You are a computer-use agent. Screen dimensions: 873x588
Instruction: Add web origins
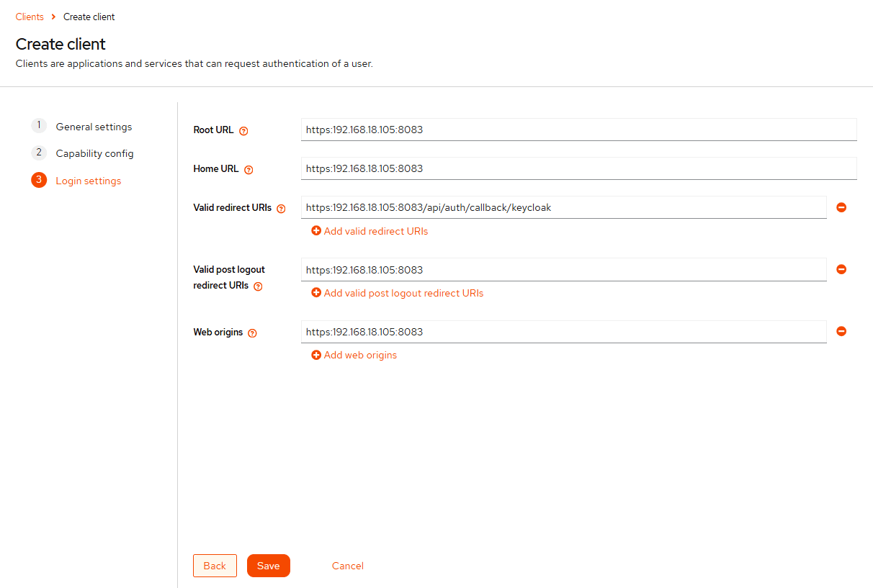click(x=354, y=355)
